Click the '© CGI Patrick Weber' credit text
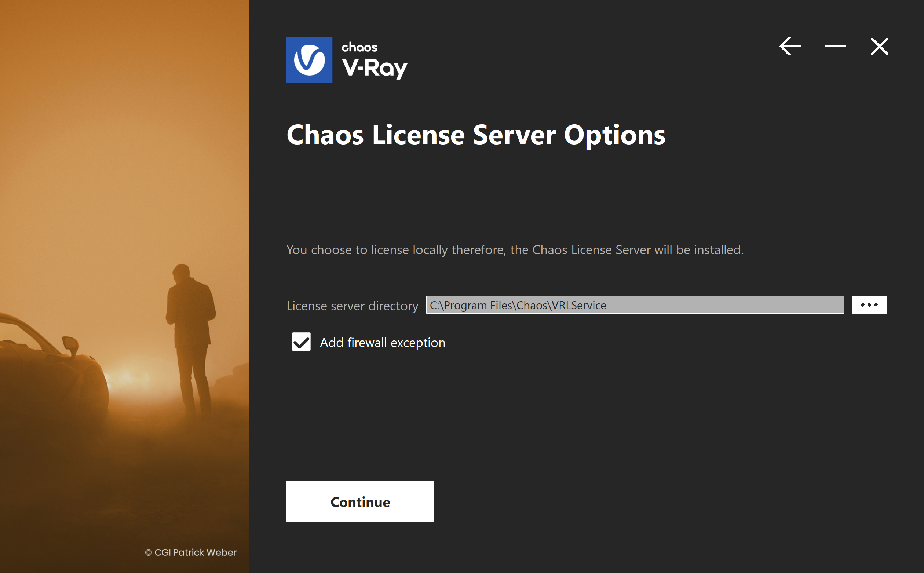This screenshot has width=924, height=573. [x=191, y=552]
